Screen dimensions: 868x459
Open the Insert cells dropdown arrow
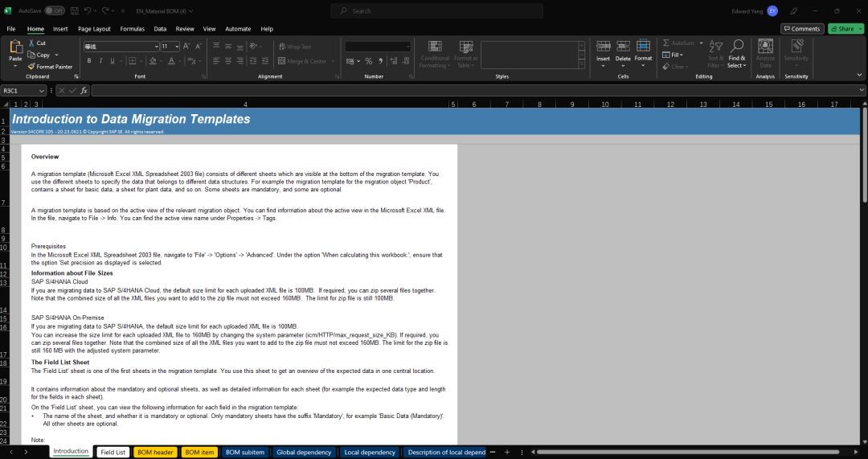pos(604,66)
